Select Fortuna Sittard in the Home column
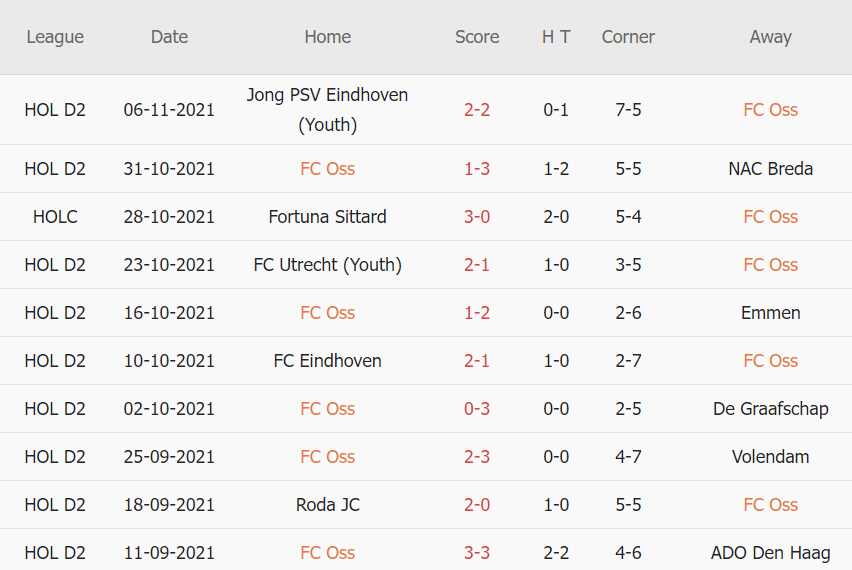 (x=327, y=217)
